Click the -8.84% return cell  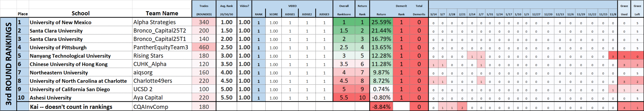(381, 107)
